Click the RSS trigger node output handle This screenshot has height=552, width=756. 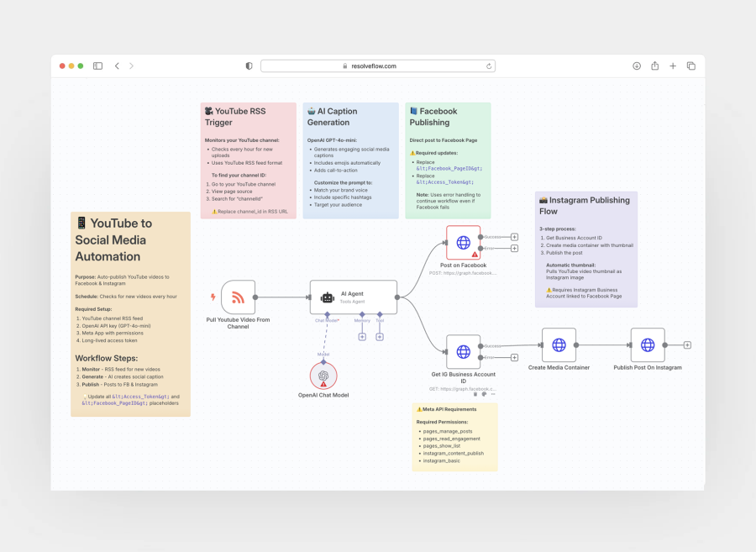click(x=255, y=297)
